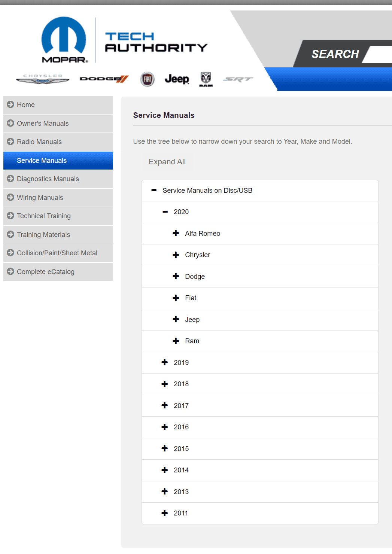392x554 pixels.
Task: Expand the 2014 year plus icon
Action: click(x=165, y=470)
